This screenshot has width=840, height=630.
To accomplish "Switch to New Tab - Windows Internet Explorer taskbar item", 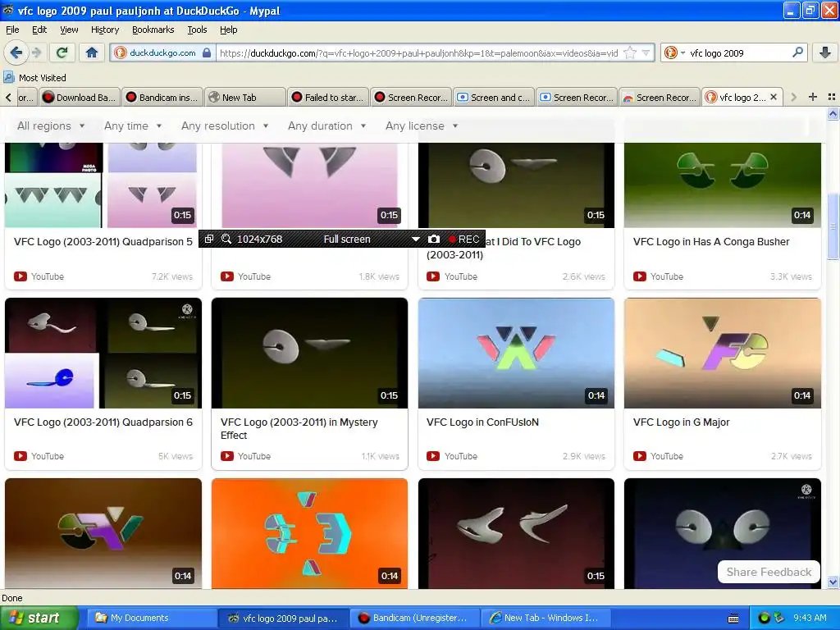I will [546, 618].
